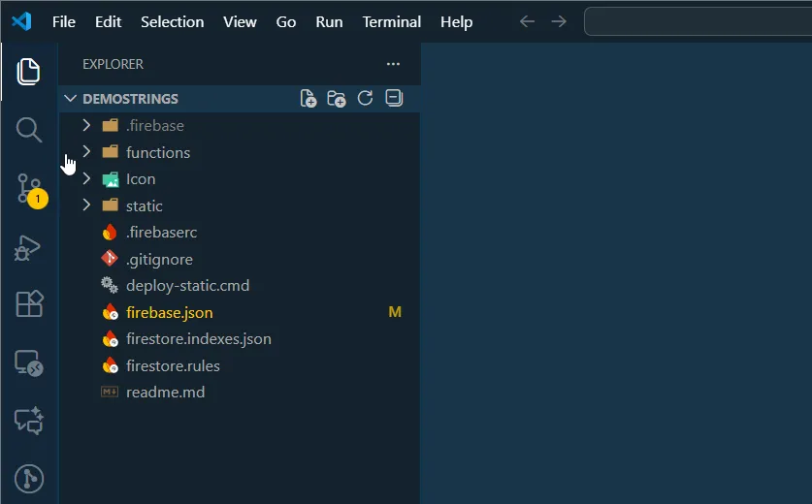Click the .firebaserc flame file icon

[x=110, y=233]
